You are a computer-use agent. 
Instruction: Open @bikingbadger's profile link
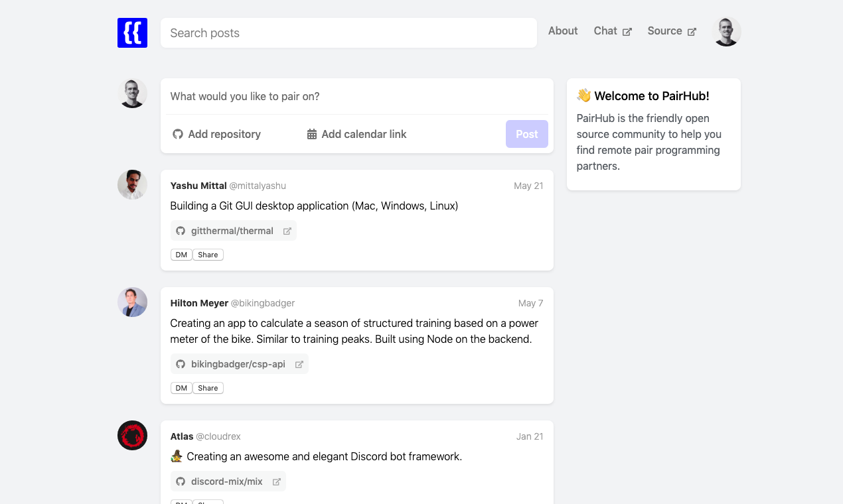coord(262,303)
